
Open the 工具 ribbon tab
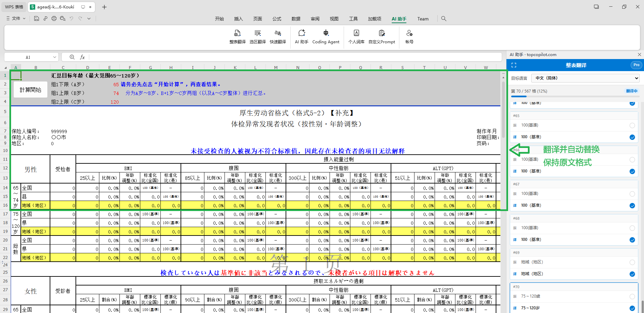353,19
